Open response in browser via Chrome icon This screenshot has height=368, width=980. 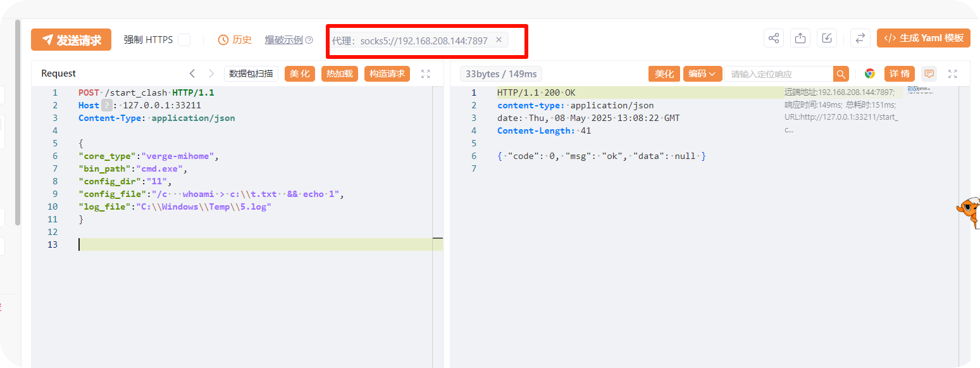870,74
